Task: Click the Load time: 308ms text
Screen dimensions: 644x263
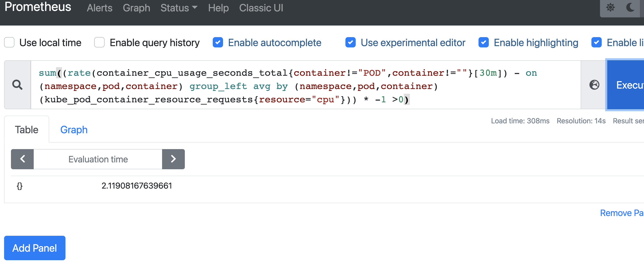Action: [x=520, y=121]
